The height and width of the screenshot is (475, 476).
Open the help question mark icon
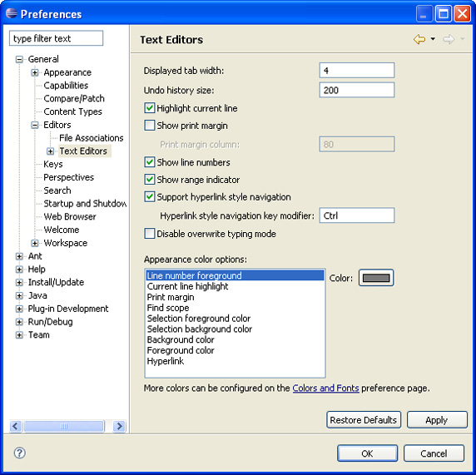20,453
